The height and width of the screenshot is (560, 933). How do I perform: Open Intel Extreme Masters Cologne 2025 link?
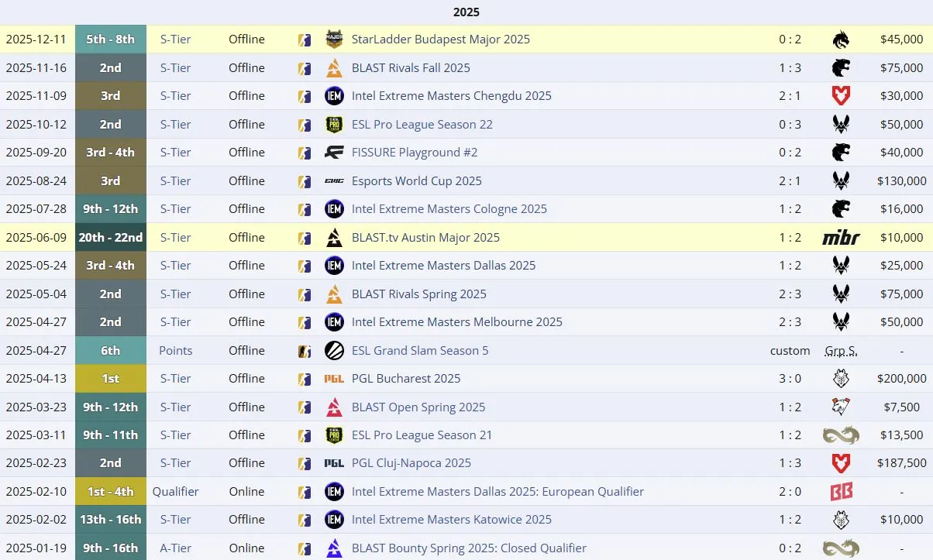[449, 209]
